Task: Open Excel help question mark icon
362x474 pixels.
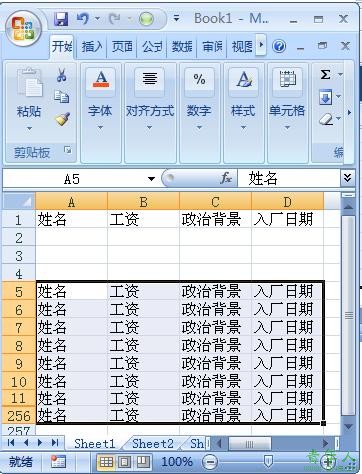Action: [x=279, y=46]
